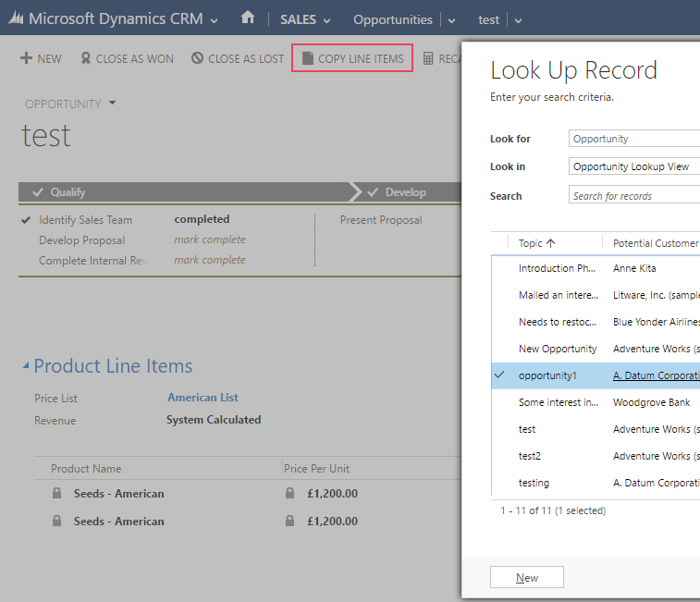Click the Home icon in navigation bar
This screenshot has height=602, width=700.
point(247,18)
